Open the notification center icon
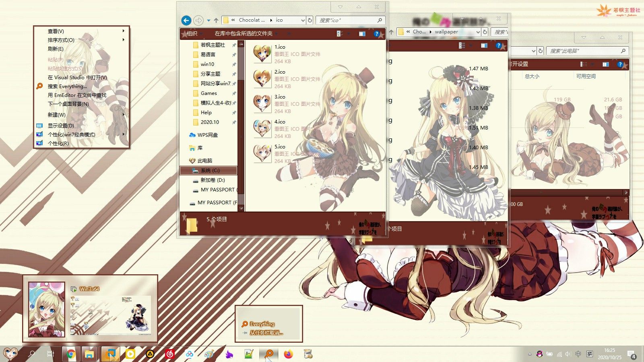 [631, 354]
